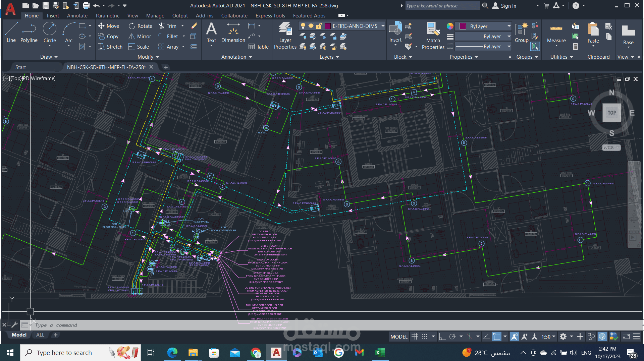The image size is (644, 361).
Task: Click the Array tool
Action: [x=168, y=47]
